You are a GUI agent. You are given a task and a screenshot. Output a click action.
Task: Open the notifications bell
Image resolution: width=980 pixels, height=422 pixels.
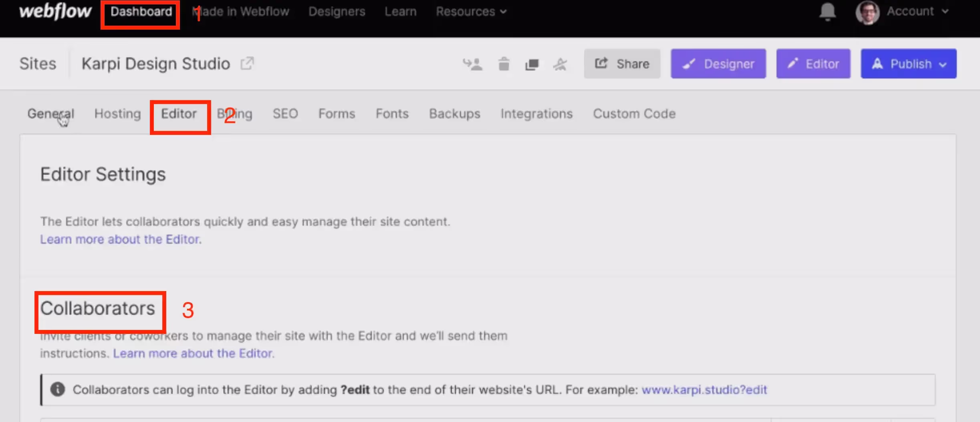[x=827, y=12]
